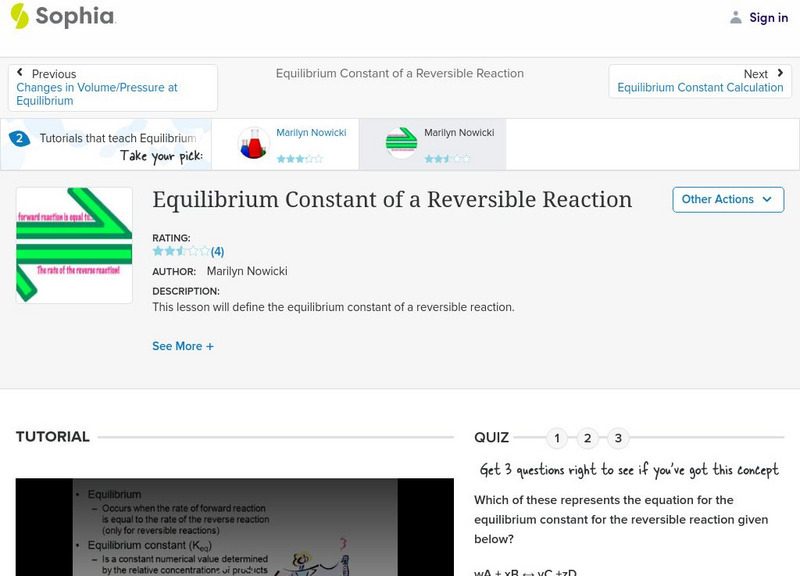Open Equilibrium Constant Calculation next lesson
Screen dimensions: 800x576
pos(700,87)
